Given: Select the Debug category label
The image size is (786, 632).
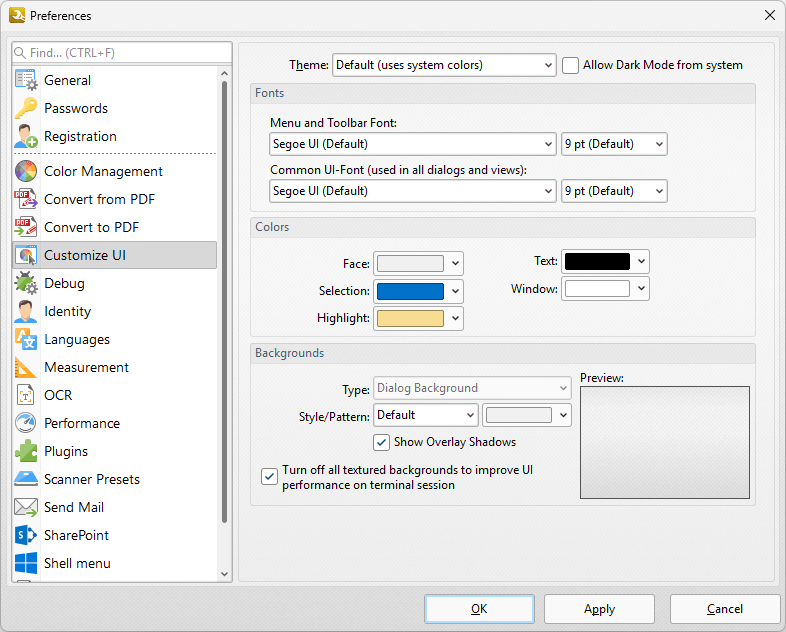Looking at the screenshot, I should click(x=64, y=284).
